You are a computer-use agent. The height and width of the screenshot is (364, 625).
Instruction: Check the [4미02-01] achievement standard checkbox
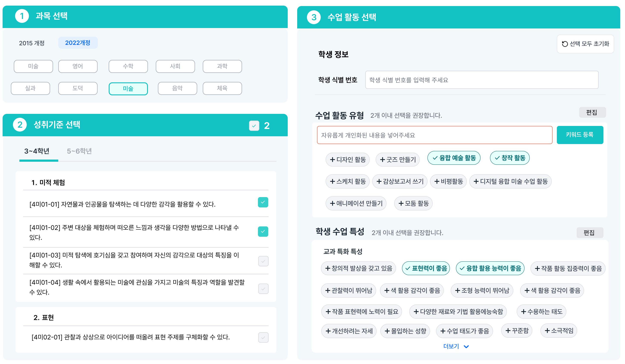coord(263,337)
